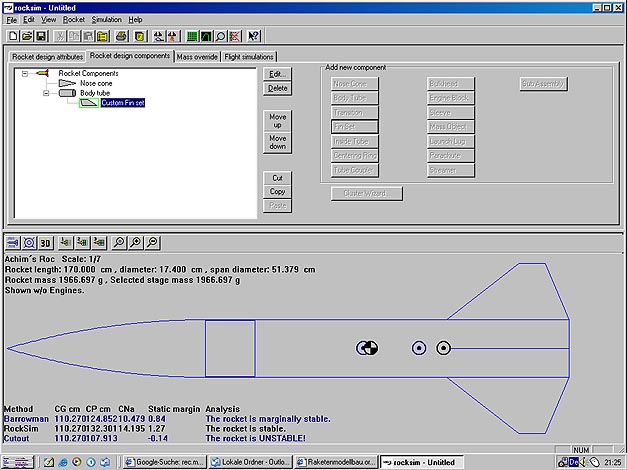This screenshot has height=470, width=627.
Task: Click the second rocket launch toolbar icon
Action: [173, 36]
